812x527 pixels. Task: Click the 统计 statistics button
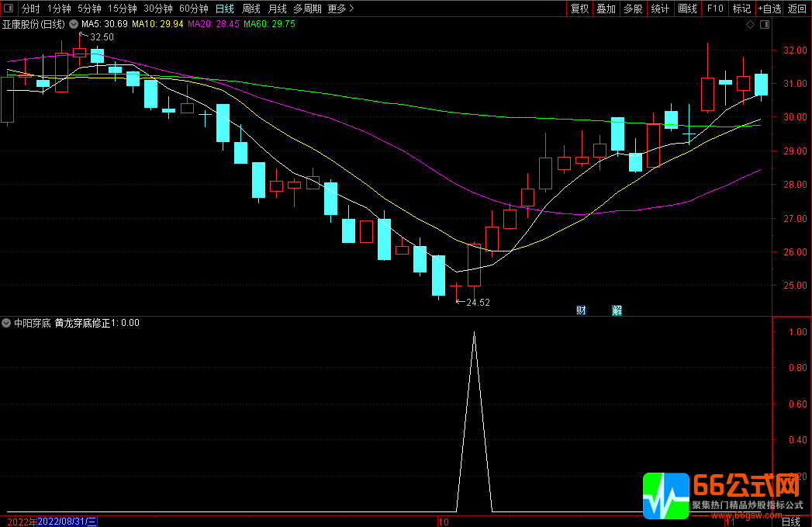click(x=660, y=9)
